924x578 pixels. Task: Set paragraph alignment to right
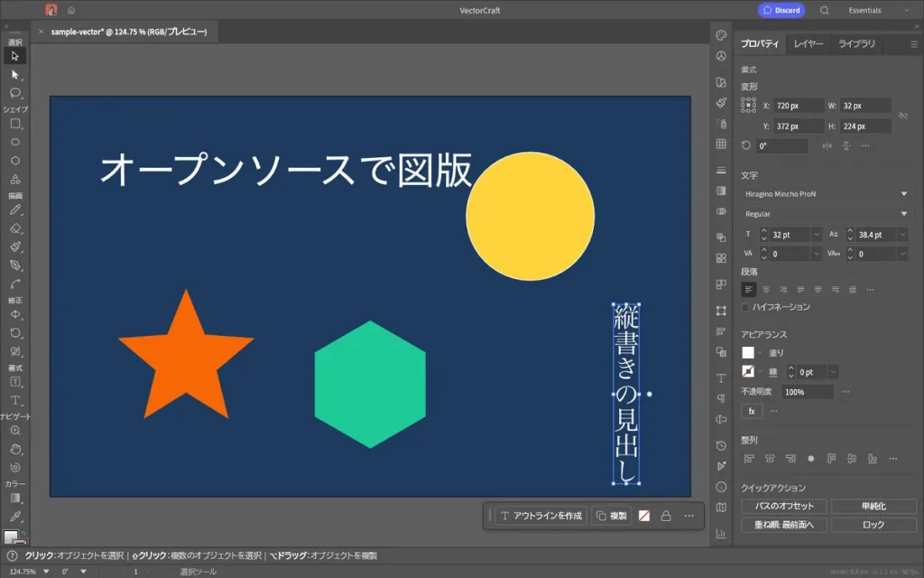783,290
